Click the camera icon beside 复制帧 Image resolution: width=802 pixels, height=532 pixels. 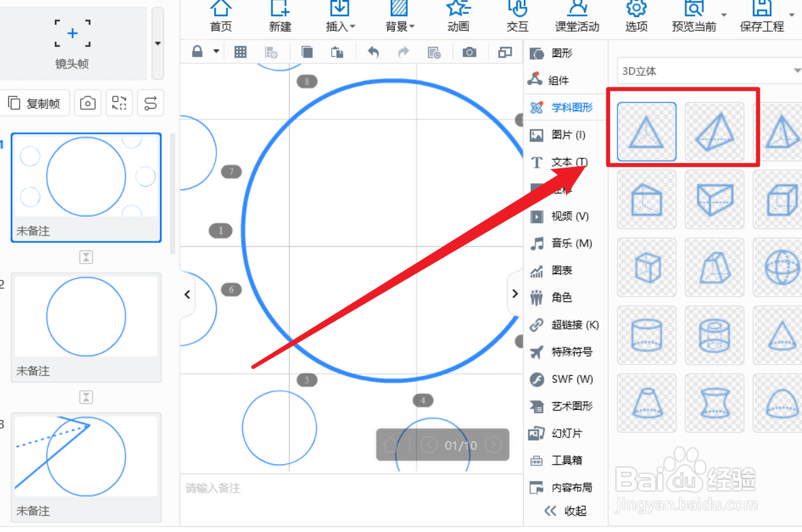88,103
